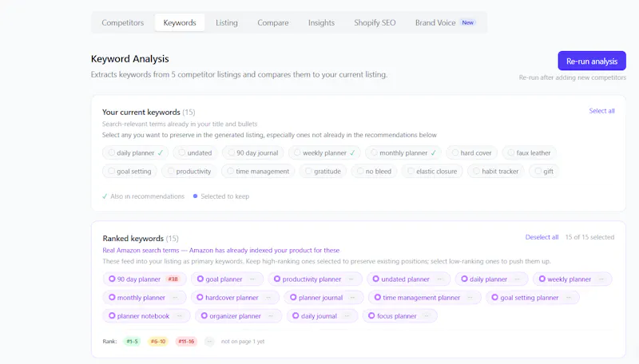Deselect the weekly planner ranked keyword
Image resolution: width=639 pixels, height=364 pixels.
point(572,279)
